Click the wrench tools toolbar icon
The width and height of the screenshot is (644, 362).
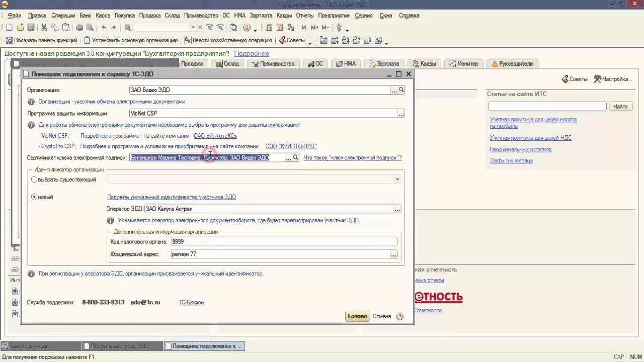pos(339,28)
